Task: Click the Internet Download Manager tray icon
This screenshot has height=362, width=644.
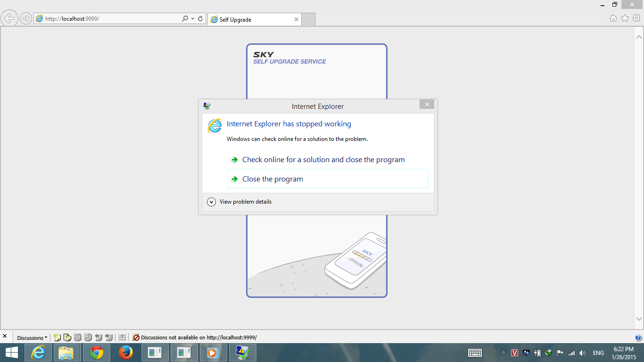Action: click(x=548, y=353)
